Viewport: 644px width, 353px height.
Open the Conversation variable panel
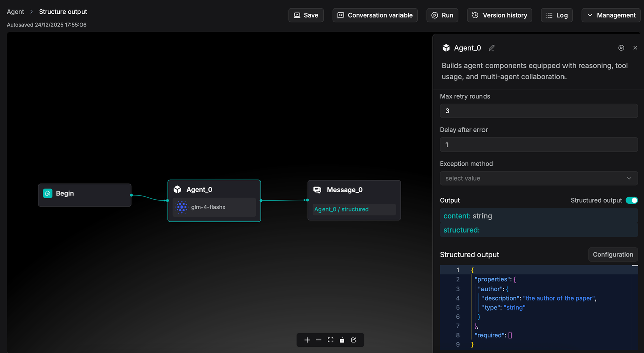tap(374, 15)
